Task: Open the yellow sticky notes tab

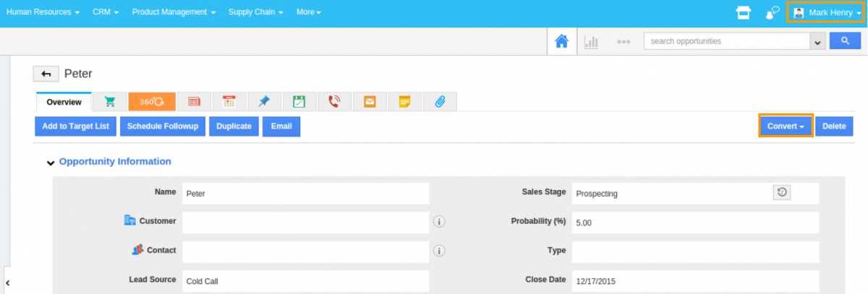Action: coord(404,102)
